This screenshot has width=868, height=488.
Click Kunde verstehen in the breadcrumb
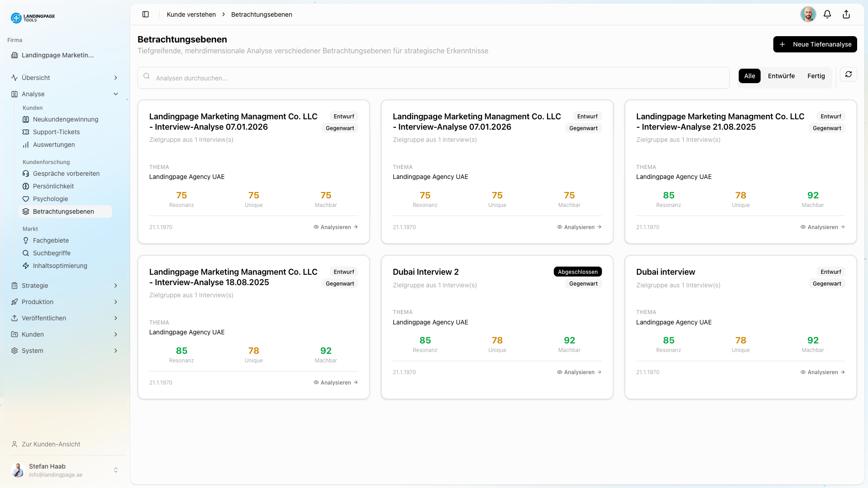[x=191, y=14]
